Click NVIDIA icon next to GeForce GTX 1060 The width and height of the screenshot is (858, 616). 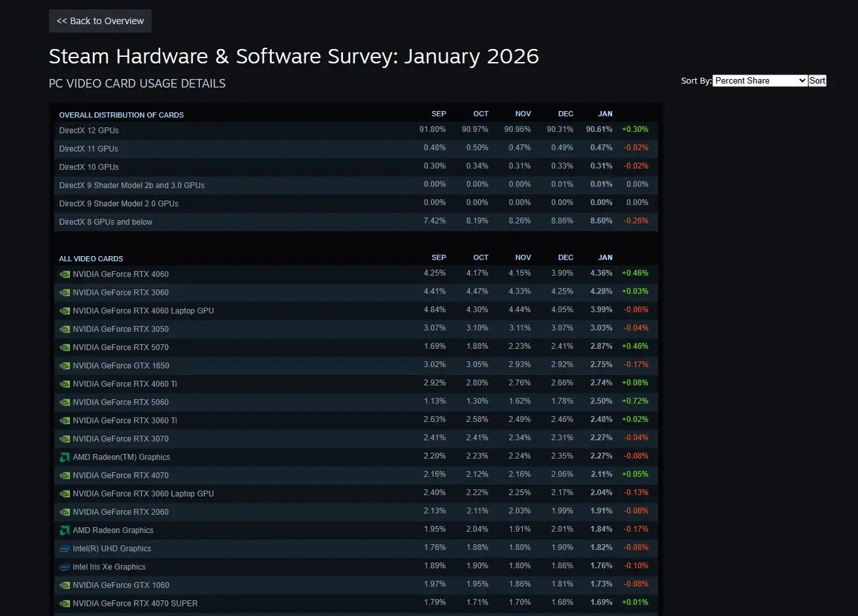(x=65, y=585)
